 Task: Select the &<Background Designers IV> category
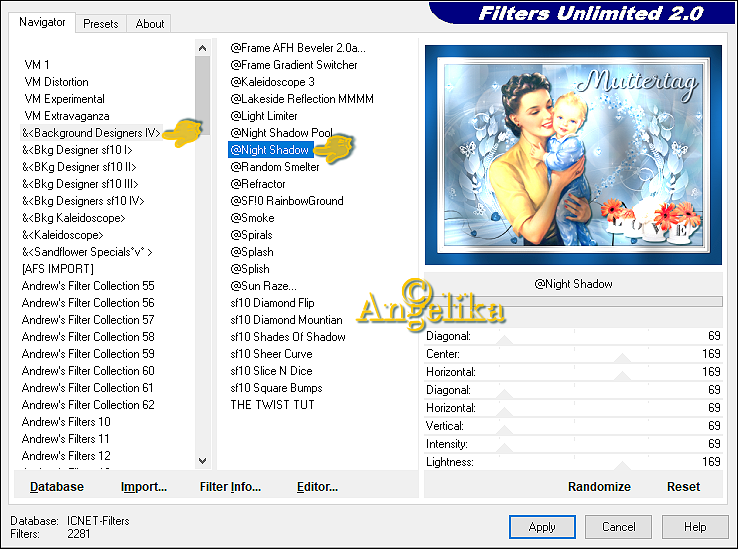(91, 133)
